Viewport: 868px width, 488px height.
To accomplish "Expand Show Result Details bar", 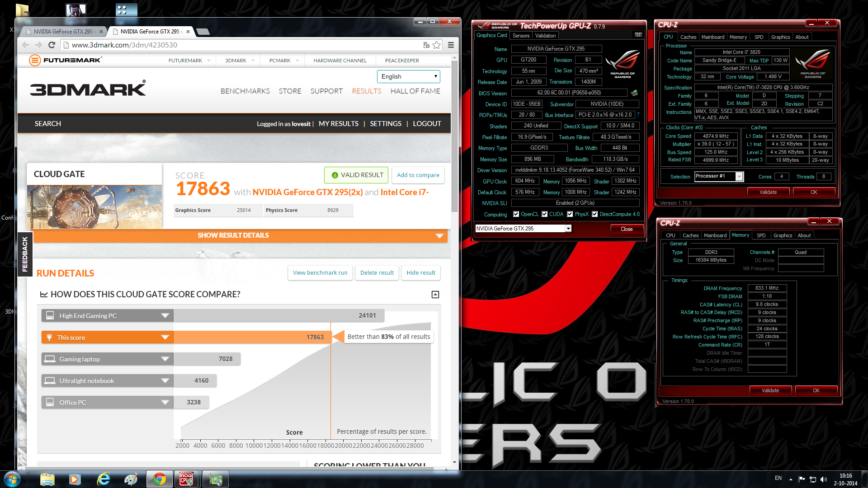I will pyautogui.click(x=240, y=235).
